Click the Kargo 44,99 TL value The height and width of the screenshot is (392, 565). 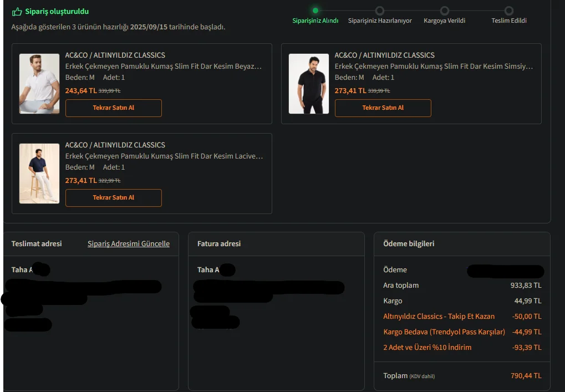[527, 301]
